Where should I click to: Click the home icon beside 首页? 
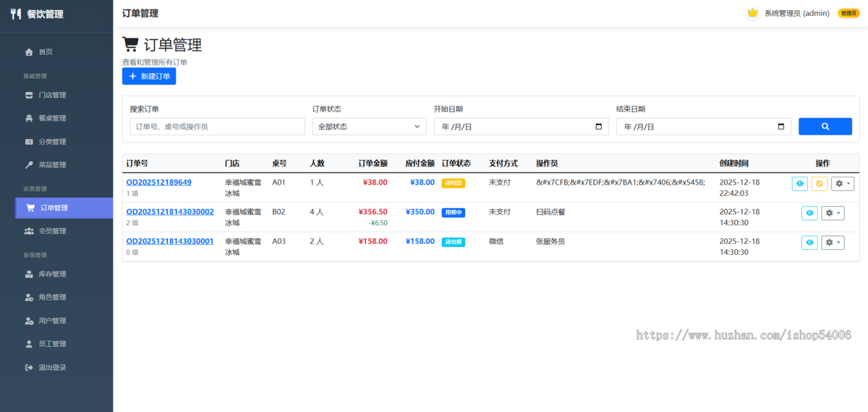29,52
